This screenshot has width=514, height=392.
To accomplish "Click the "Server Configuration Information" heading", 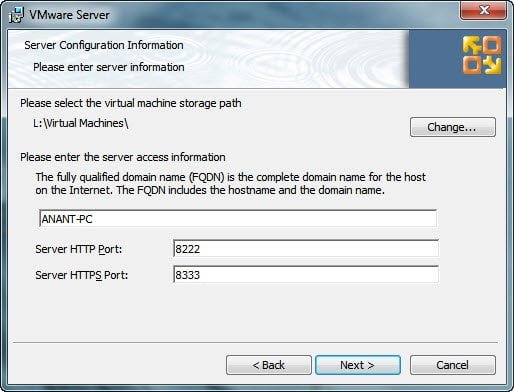I will point(104,45).
